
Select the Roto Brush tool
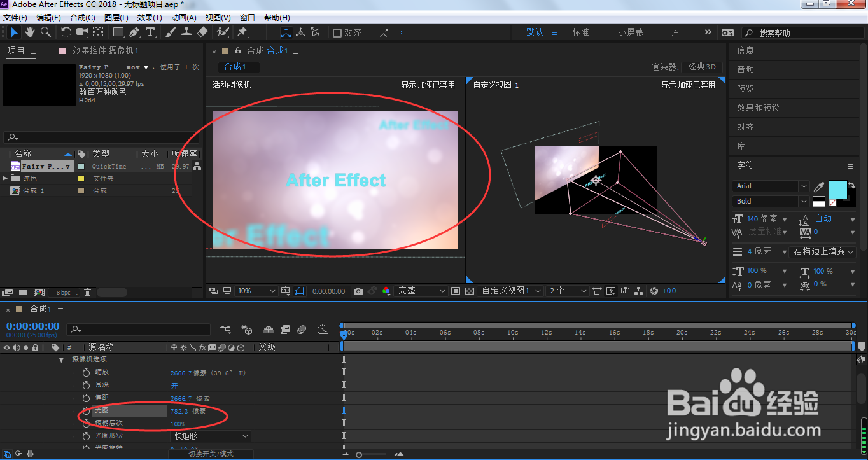pos(223,32)
